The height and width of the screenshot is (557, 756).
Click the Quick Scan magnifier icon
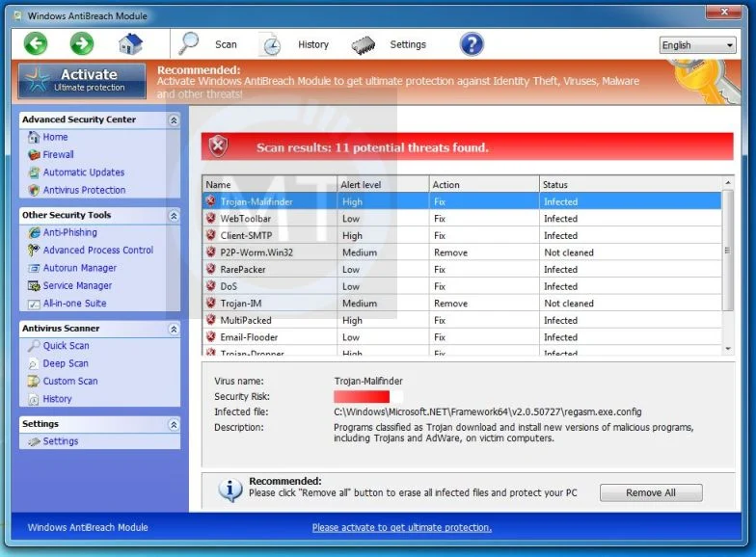34,346
